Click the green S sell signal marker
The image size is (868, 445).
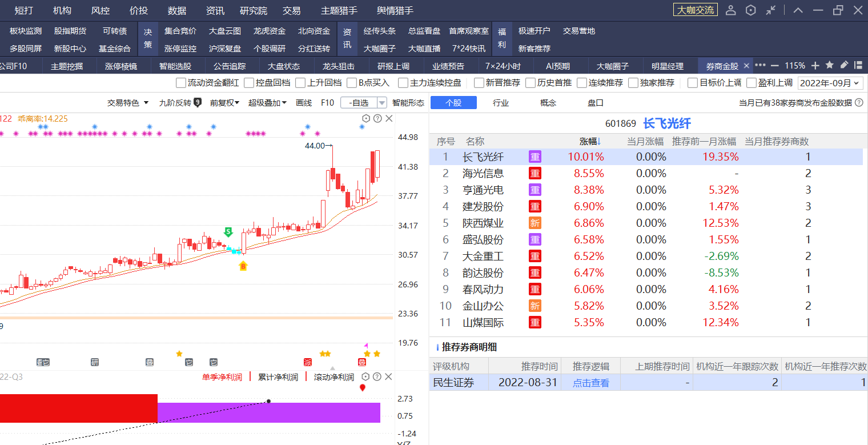tap(228, 232)
